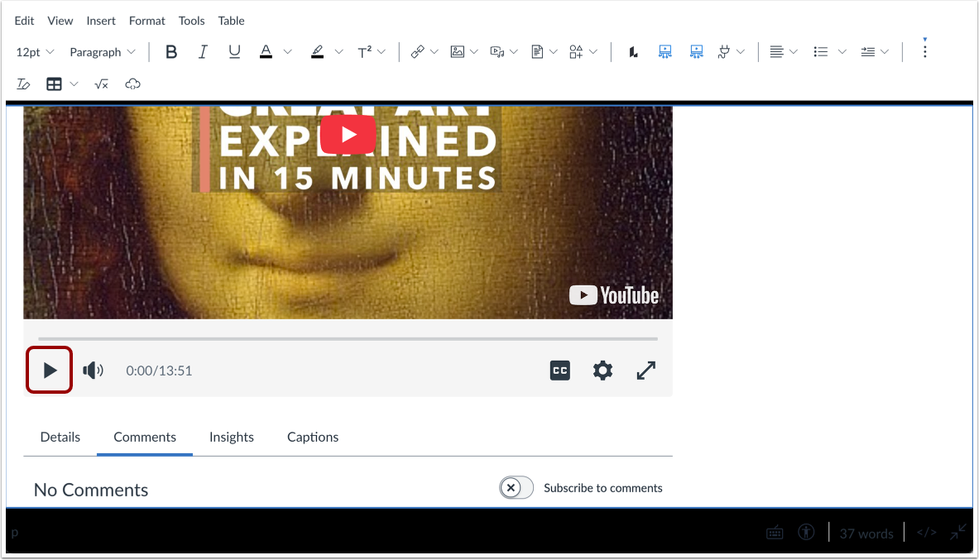This screenshot has width=979, height=560.
Task: Switch to the HTML code editor view
Action: [x=926, y=533]
